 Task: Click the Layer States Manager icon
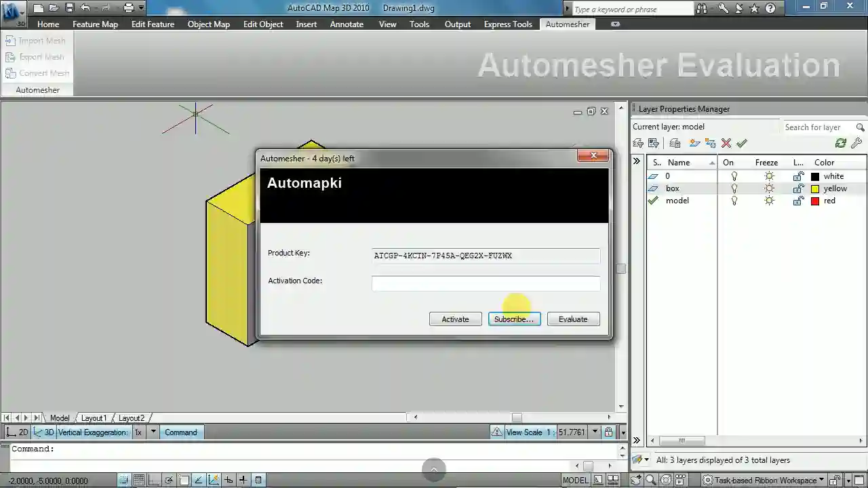[x=675, y=143]
